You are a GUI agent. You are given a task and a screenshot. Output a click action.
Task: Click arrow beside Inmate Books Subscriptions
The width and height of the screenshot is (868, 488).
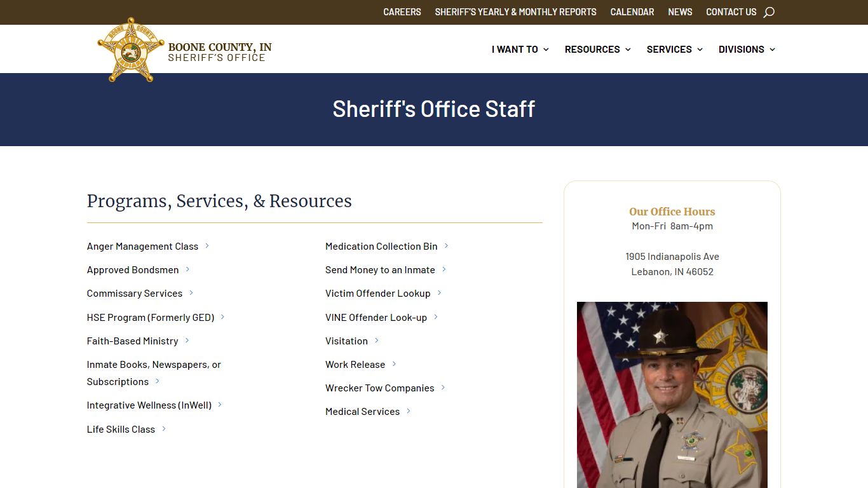pos(158,381)
